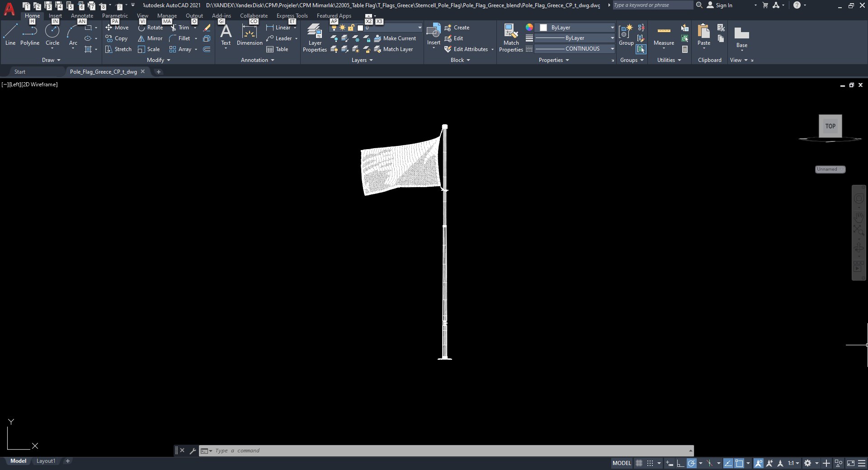This screenshot has width=868, height=470.
Task: Activate the Mirror tool
Action: click(x=150, y=38)
